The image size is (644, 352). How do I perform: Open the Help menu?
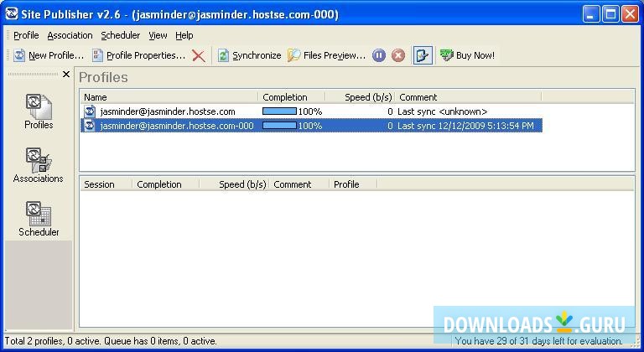click(x=184, y=35)
